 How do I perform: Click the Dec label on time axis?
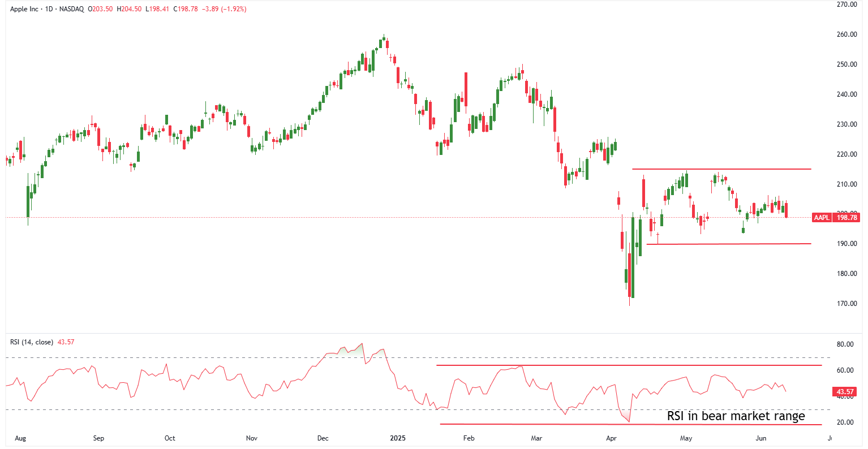tap(323, 438)
